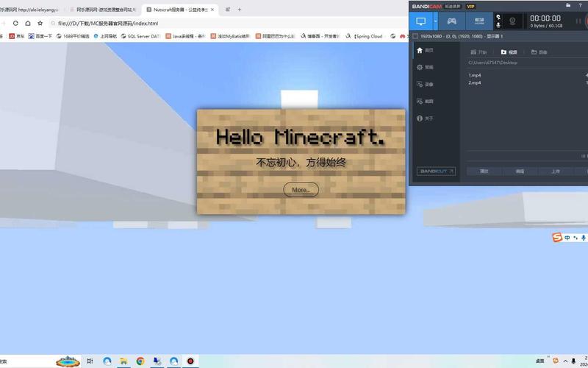Click the Sogou input method S icon
Image resolution: width=588 pixels, height=368 pixels.
point(557,237)
